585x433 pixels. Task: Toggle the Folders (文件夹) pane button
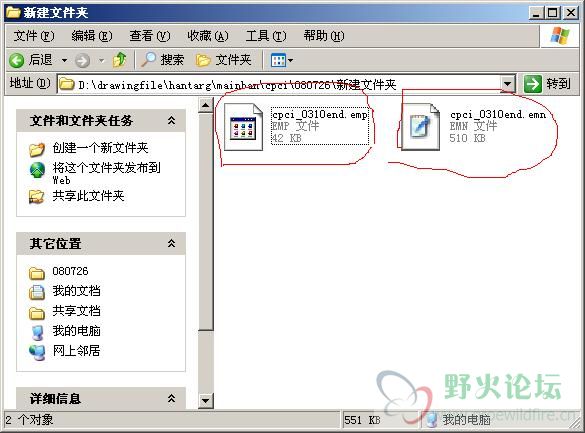[224, 60]
